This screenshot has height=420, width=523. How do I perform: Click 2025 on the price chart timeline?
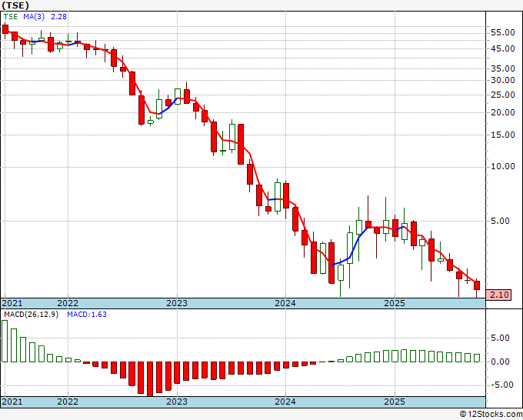(395, 303)
